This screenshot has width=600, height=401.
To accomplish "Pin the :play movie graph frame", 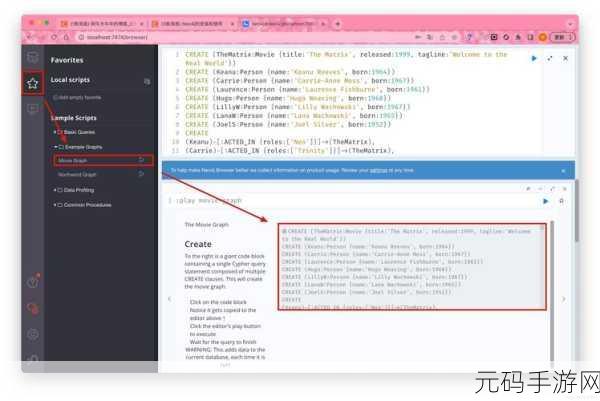I will coord(528,189).
